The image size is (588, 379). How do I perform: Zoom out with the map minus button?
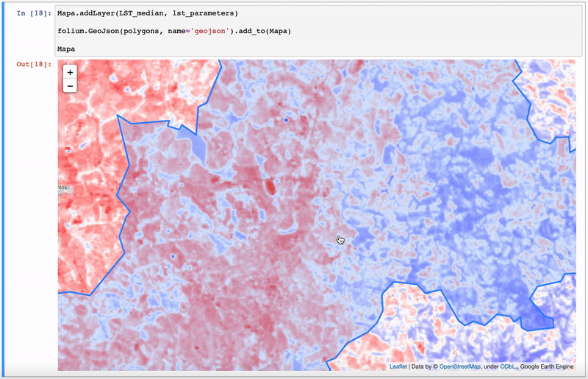coord(70,86)
